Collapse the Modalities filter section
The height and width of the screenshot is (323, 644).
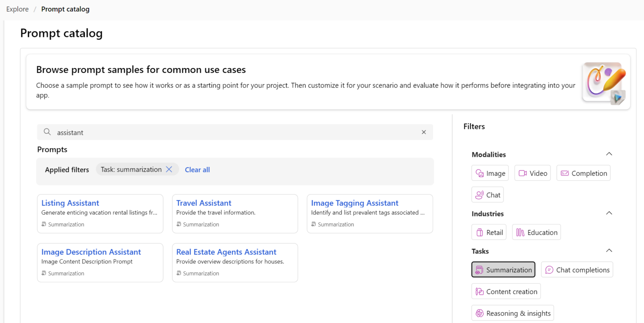click(x=609, y=154)
